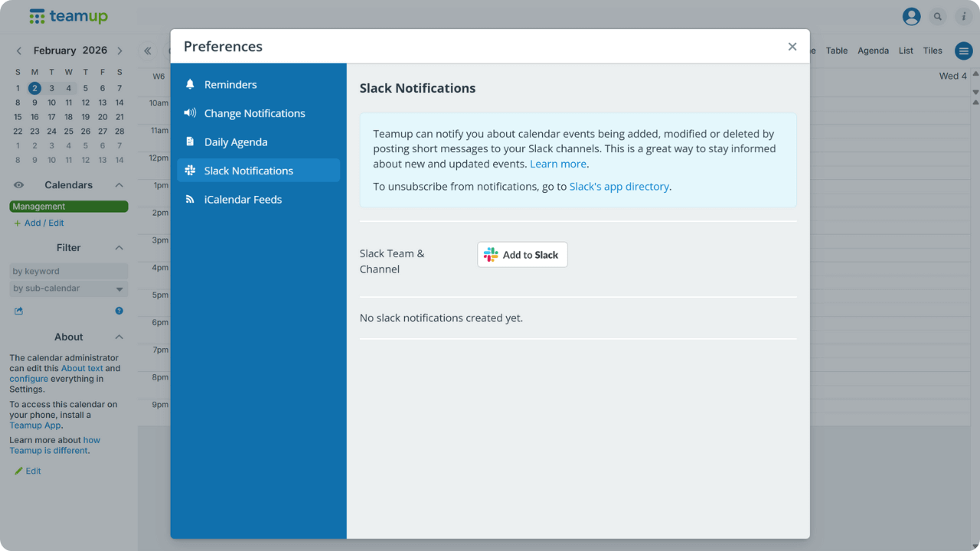Open Slack's app directory link
Screen dimensions: 980x551
tap(619, 187)
